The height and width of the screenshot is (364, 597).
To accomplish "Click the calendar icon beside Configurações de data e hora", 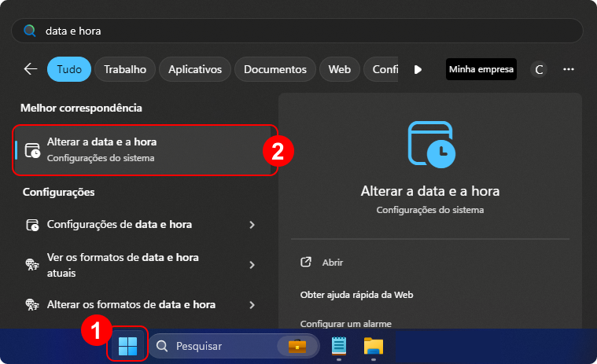I will click(x=32, y=225).
